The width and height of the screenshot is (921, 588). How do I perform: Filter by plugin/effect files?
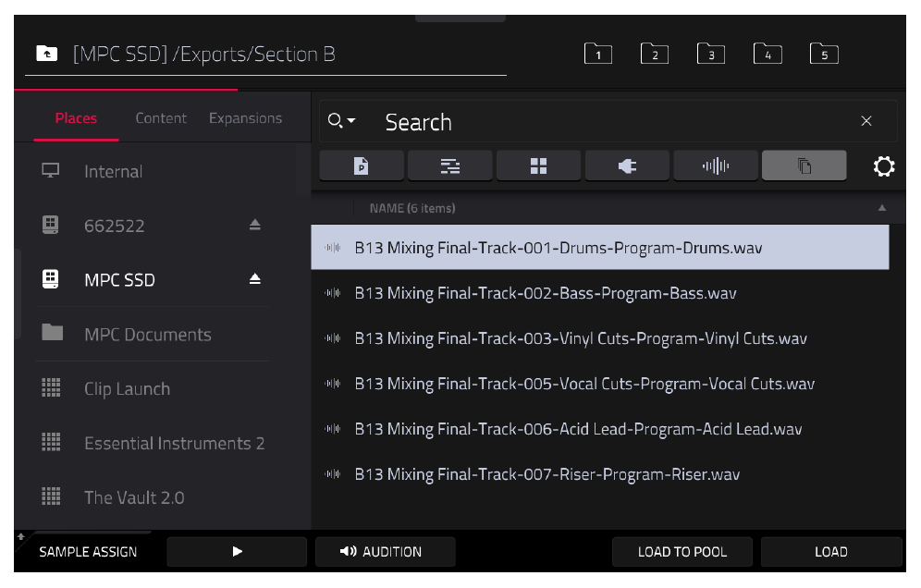coord(627,165)
